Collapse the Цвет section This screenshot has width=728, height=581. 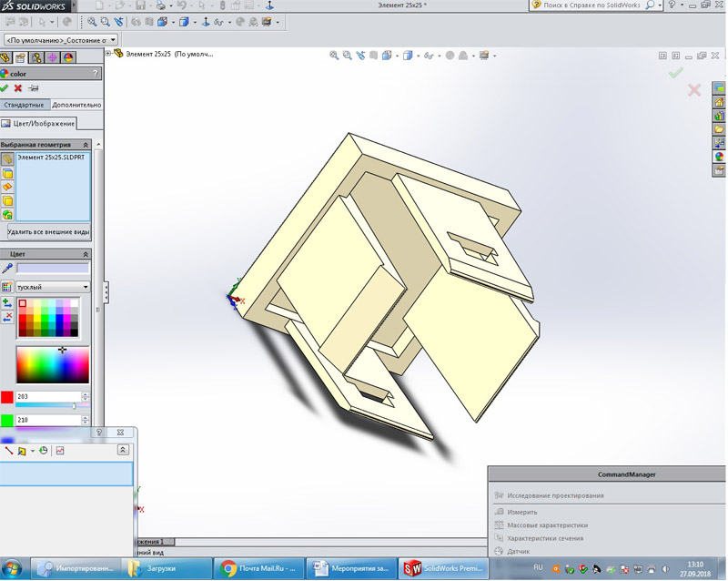point(86,254)
